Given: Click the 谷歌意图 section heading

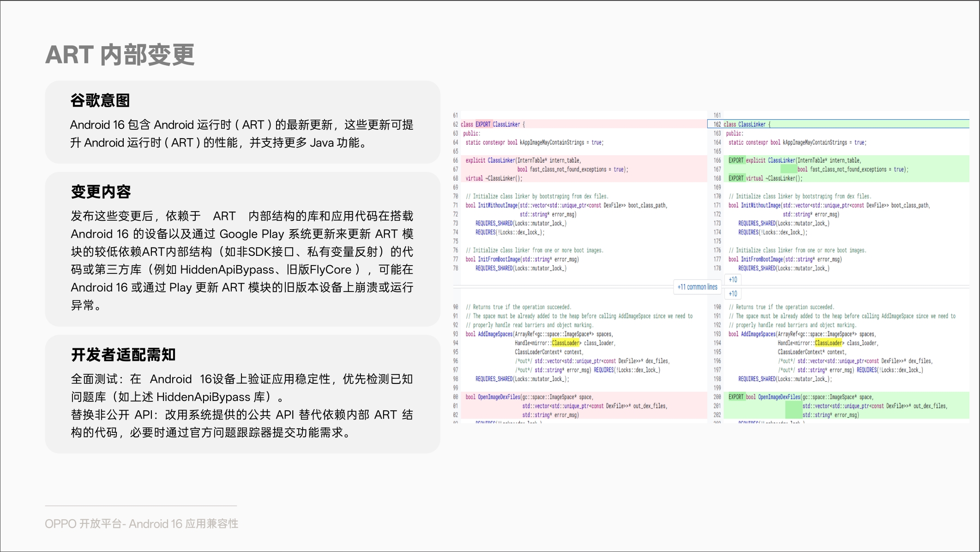Looking at the screenshot, I should (100, 100).
